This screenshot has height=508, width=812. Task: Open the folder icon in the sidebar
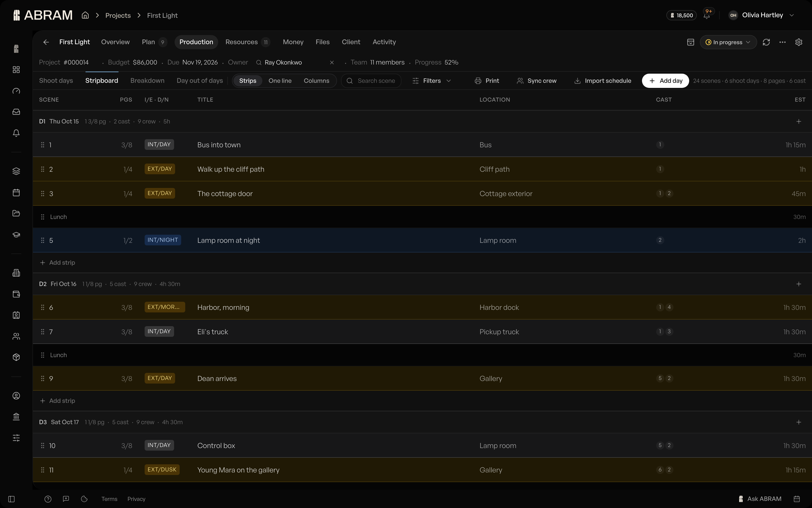(16, 213)
